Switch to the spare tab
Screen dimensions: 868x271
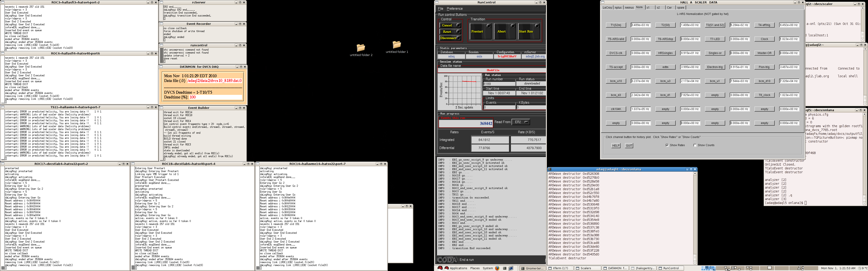click(681, 7)
